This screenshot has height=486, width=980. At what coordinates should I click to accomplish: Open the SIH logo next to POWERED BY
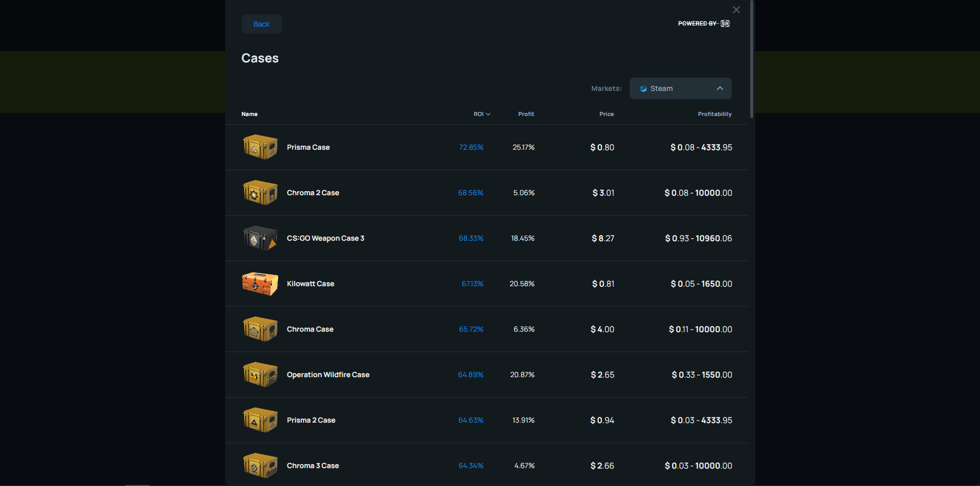[x=725, y=24]
